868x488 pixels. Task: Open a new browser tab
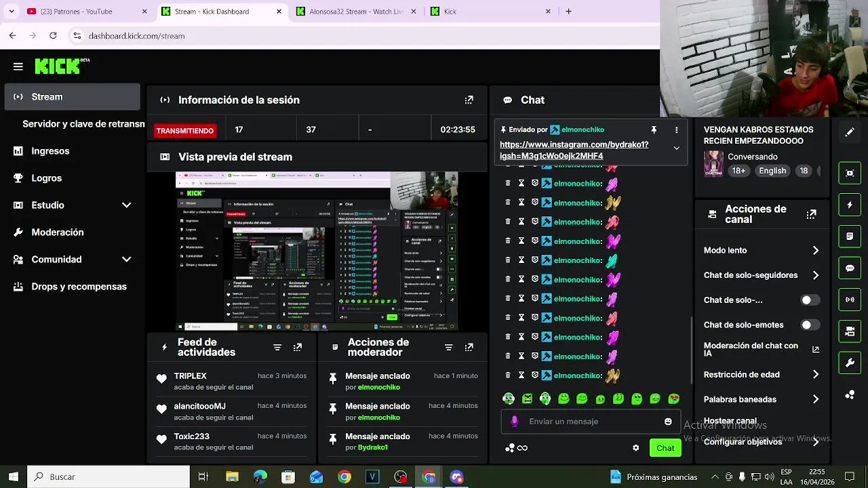click(568, 12)
